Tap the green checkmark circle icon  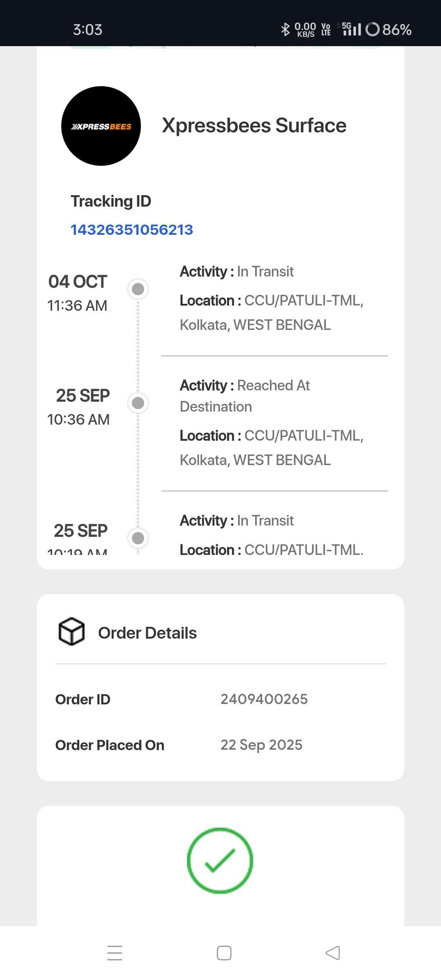[x=220, y=860]
